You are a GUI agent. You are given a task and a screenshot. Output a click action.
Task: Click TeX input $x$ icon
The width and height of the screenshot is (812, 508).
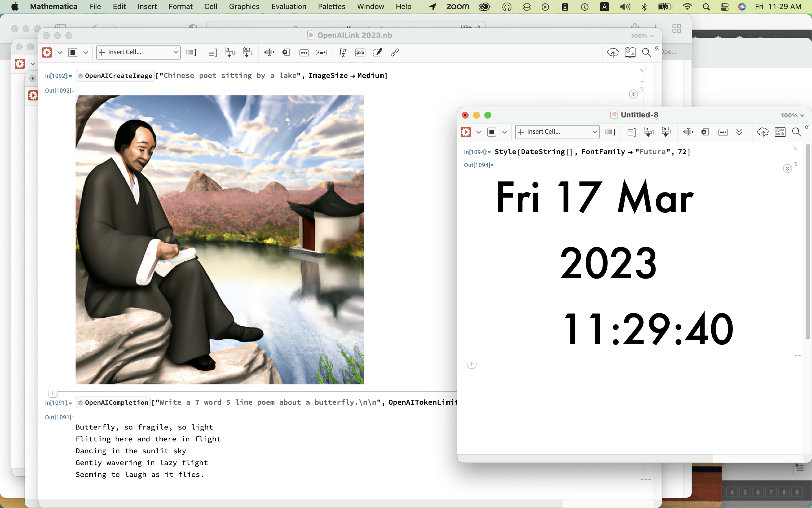(360, 52)
